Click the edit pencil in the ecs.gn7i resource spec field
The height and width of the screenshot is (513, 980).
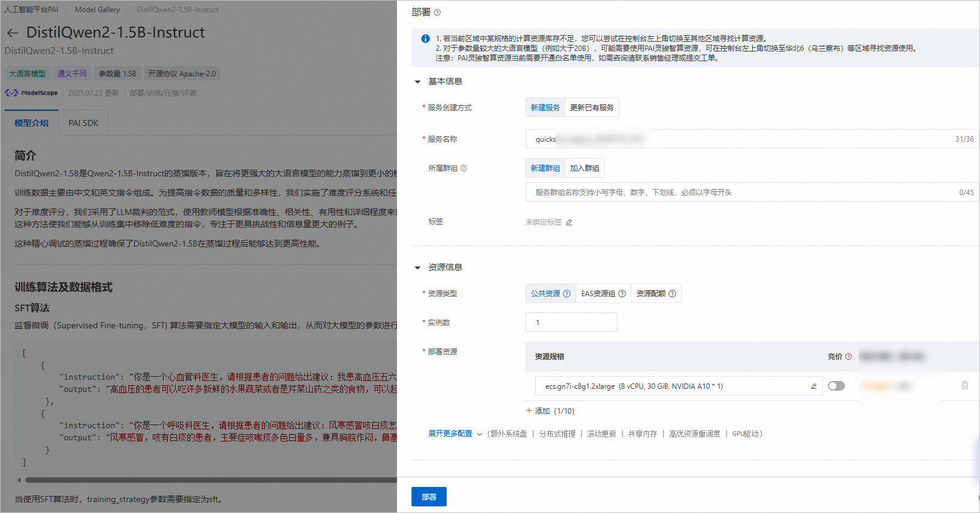pos(814,386)
